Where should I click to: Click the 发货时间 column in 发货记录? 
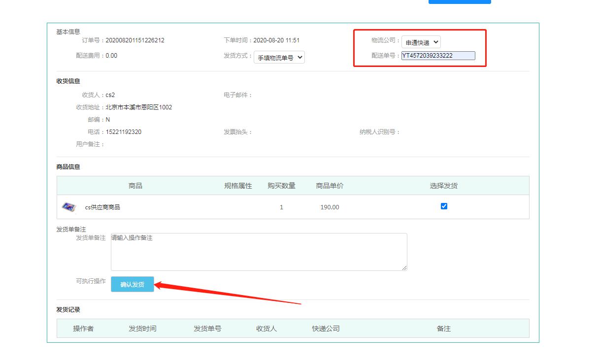(142, 329)
